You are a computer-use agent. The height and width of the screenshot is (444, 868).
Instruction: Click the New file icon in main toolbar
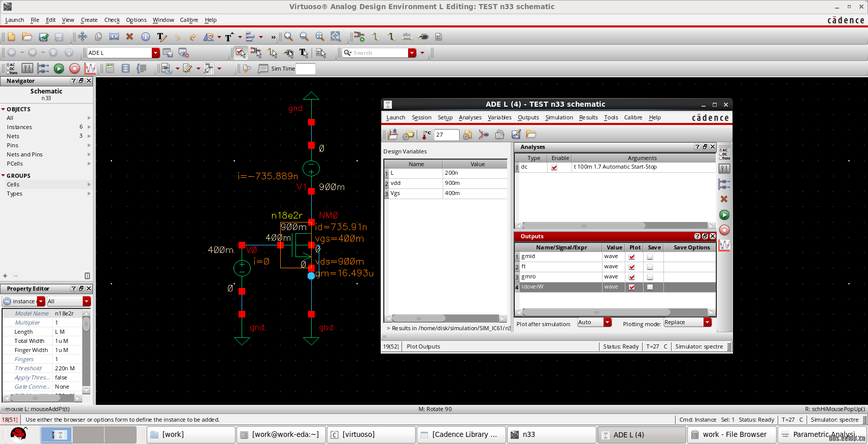(x=11, y=37)
